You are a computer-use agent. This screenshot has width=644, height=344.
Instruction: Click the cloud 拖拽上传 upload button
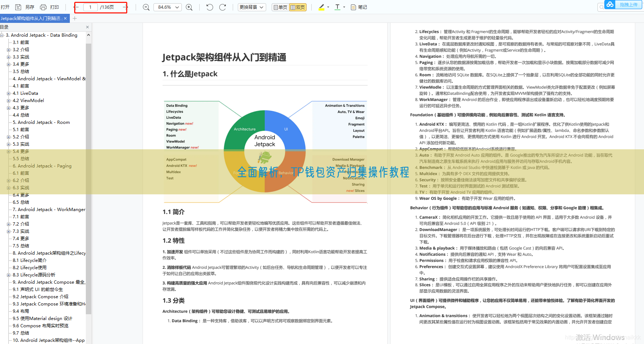pyautogui.click(x=624, y=5)
